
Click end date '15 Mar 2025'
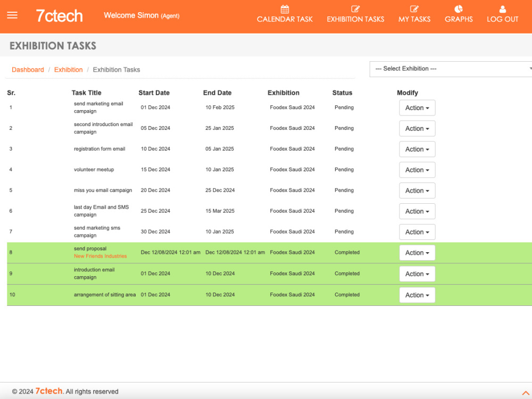220,211
